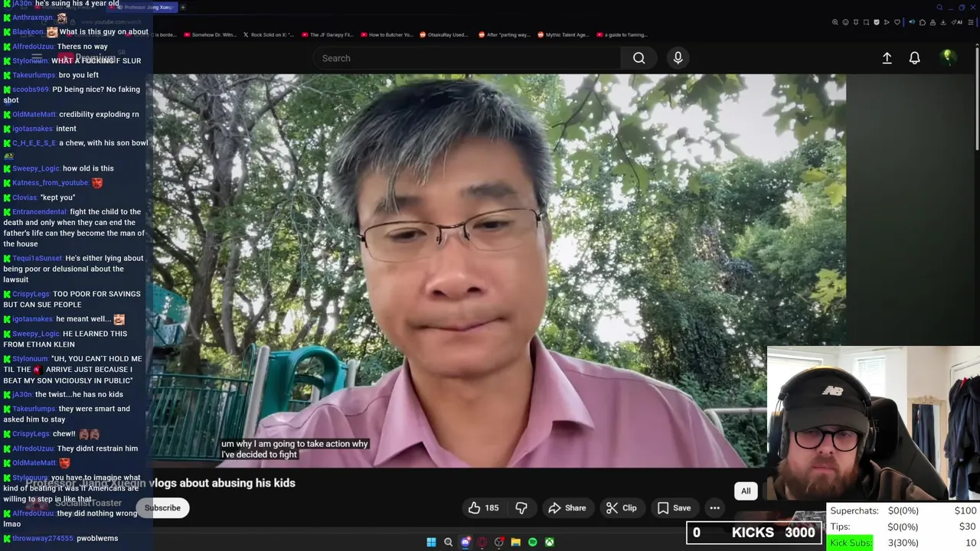
Task: Click the YouTube search magnifier button
Action: point(639,58)
